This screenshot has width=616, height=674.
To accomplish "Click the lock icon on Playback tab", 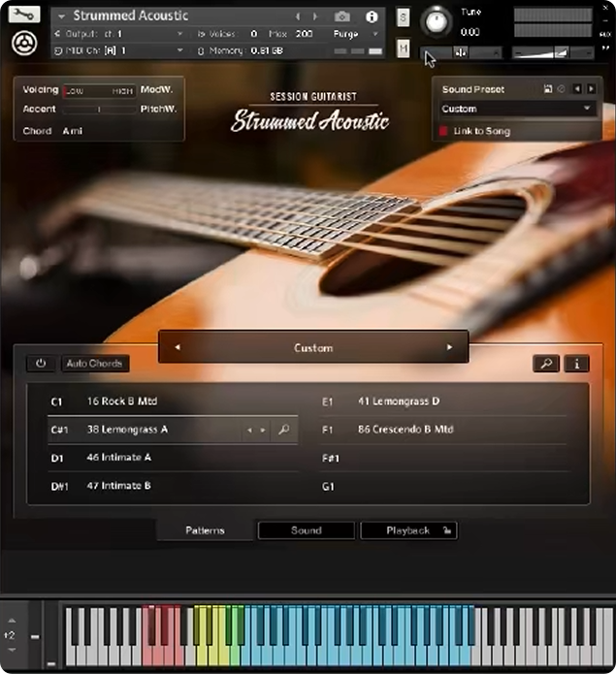I will coord(447,530).
